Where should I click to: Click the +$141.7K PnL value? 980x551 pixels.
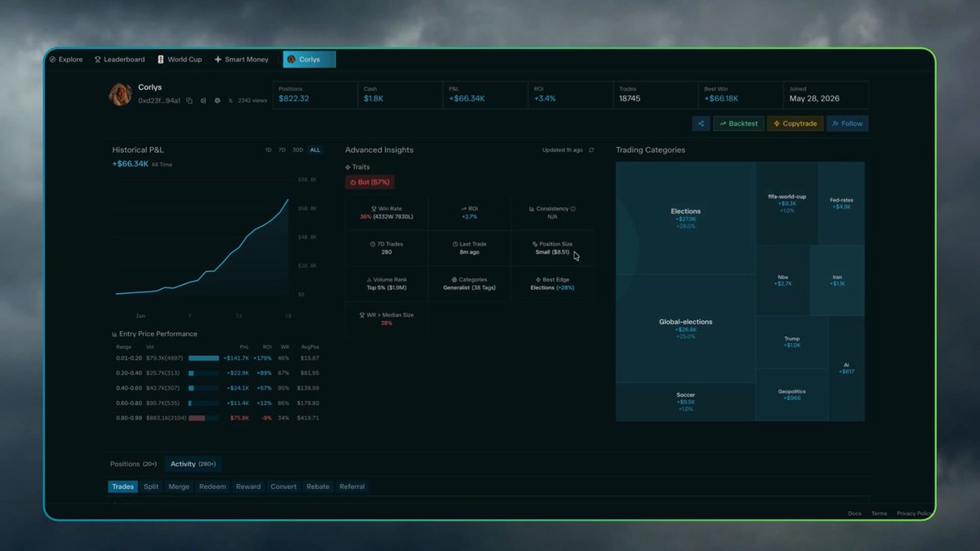(238, 358)
